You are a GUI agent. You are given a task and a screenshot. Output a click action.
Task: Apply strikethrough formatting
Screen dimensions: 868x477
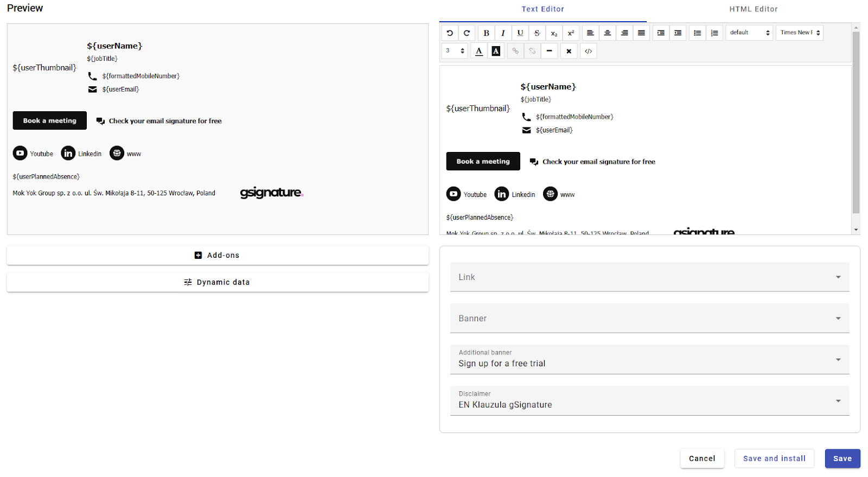tap(537, 33)
